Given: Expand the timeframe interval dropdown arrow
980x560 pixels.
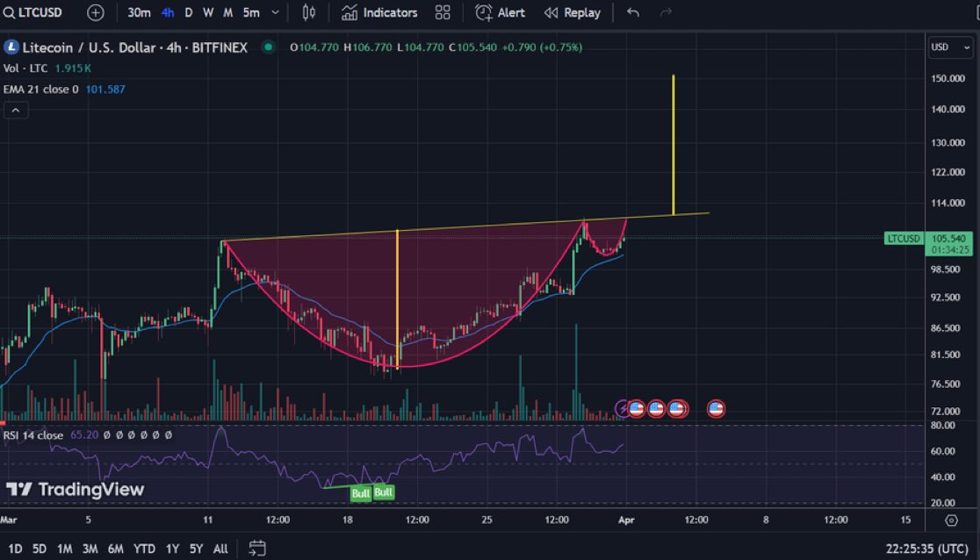Looking at the screenshot, I should [x=275, y=12].
